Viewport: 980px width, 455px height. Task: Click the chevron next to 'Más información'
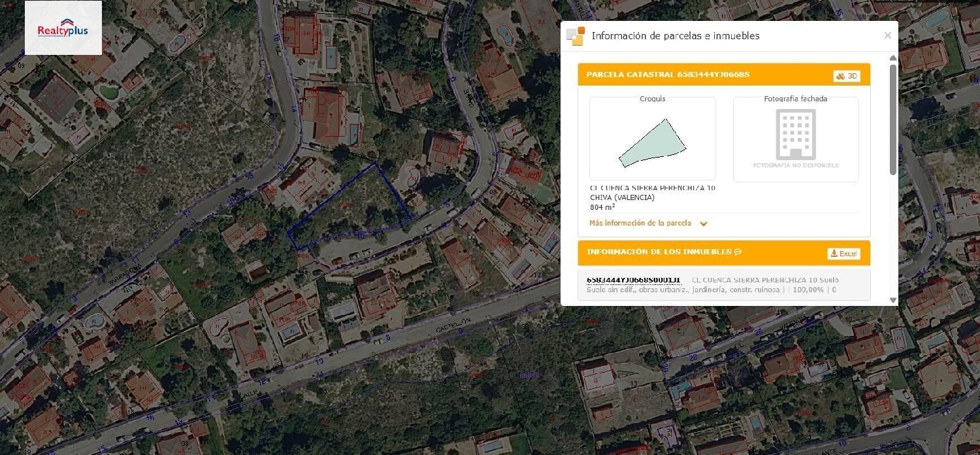704,224
